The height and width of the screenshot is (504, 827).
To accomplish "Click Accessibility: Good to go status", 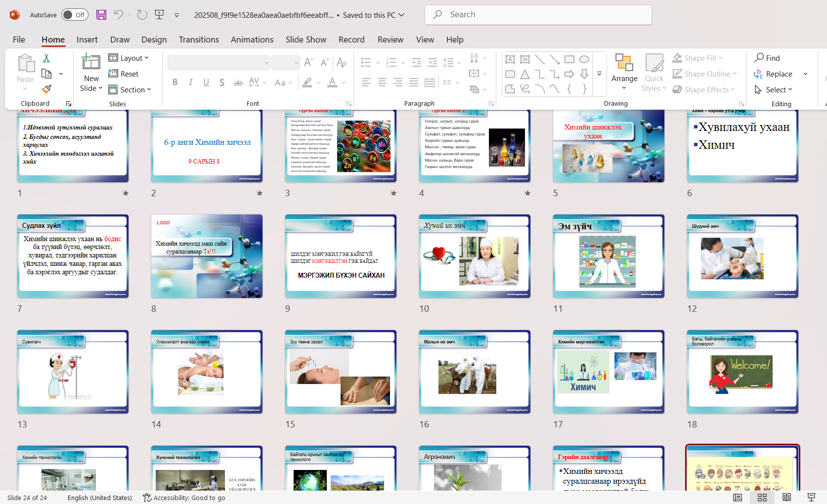I will click(x=184, y=498).
